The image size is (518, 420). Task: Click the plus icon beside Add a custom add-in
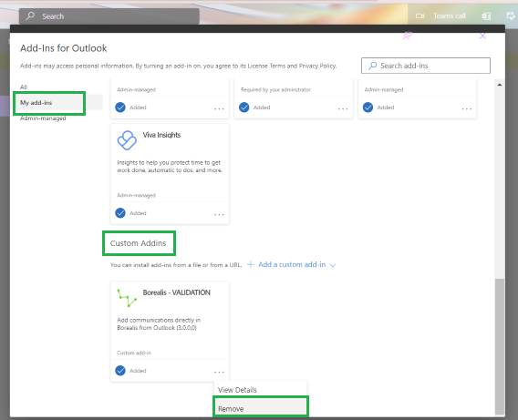[x=251, y=264]
